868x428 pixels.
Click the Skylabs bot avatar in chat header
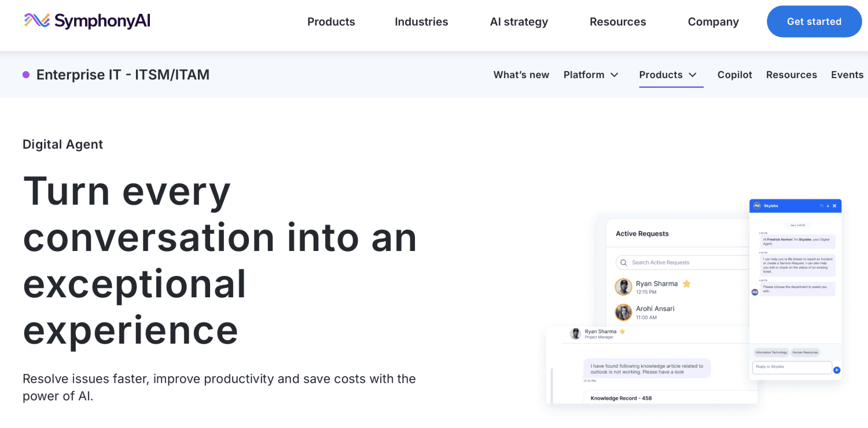[x=757, y=206]
